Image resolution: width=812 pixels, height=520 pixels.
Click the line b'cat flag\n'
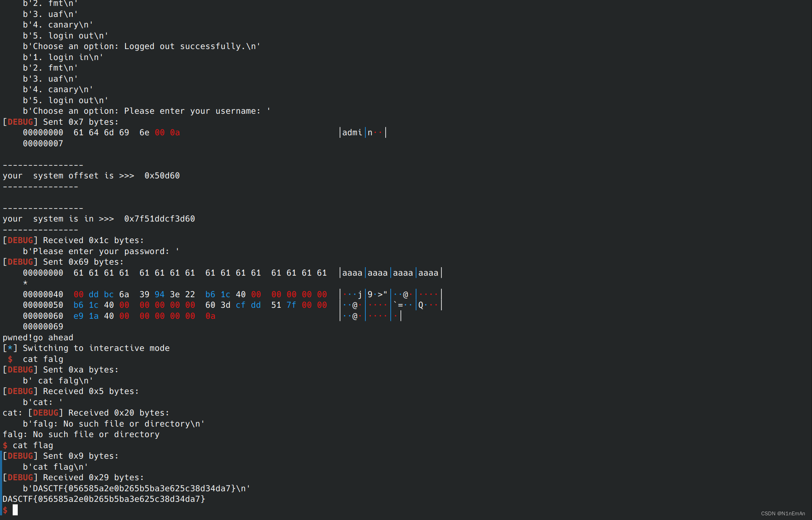tap(55, 467)
